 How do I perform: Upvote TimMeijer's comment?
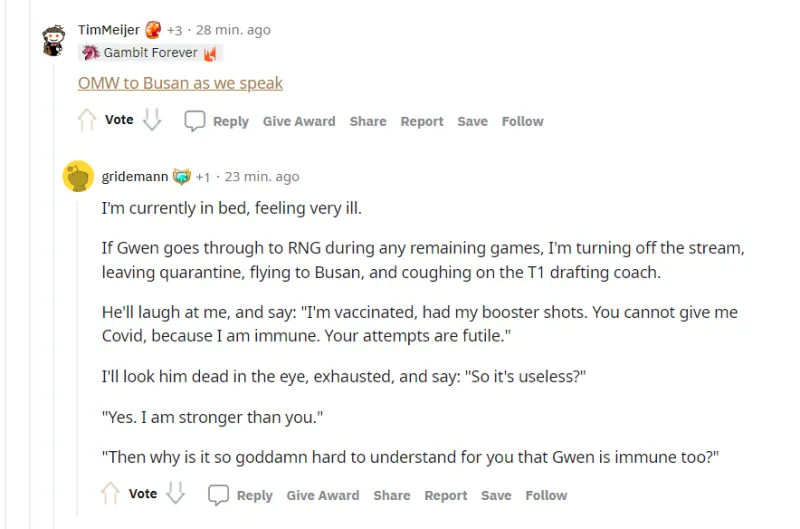point(87,120)
